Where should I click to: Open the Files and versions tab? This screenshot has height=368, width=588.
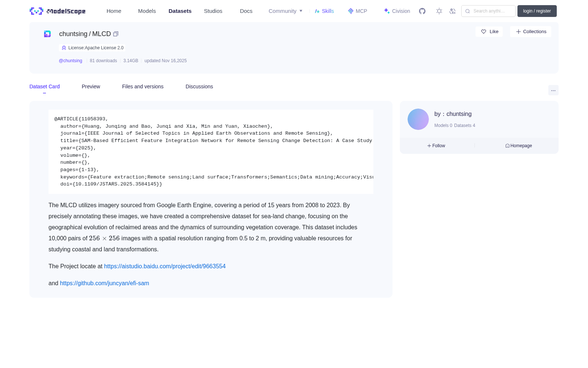[x=143, y=86]
